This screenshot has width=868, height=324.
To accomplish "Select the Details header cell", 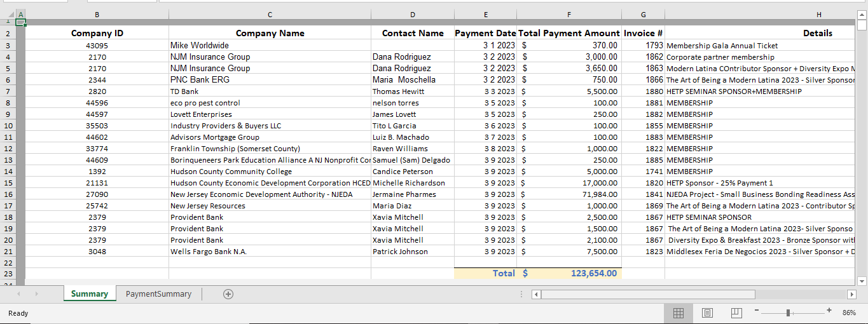I will click(x=761, y=33).
